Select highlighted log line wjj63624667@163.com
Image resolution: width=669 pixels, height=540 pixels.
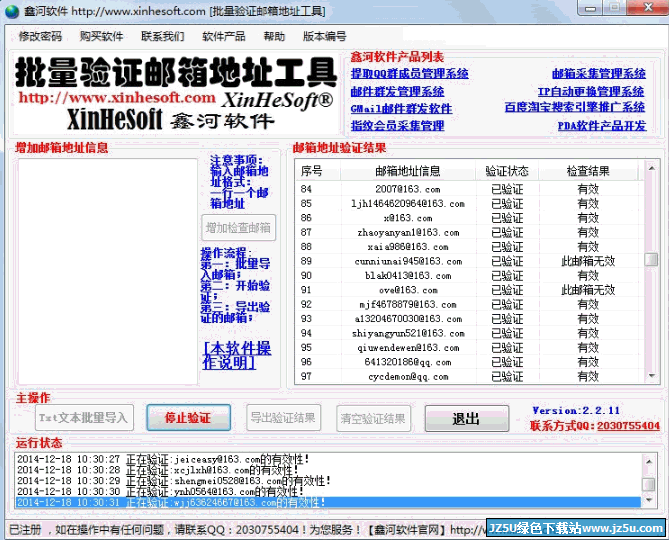click(329, 502)
